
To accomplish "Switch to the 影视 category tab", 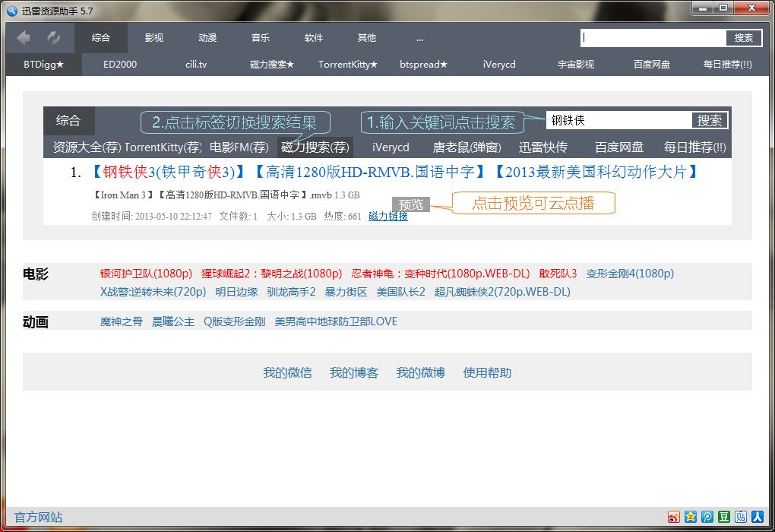I will tap(153, 36).
